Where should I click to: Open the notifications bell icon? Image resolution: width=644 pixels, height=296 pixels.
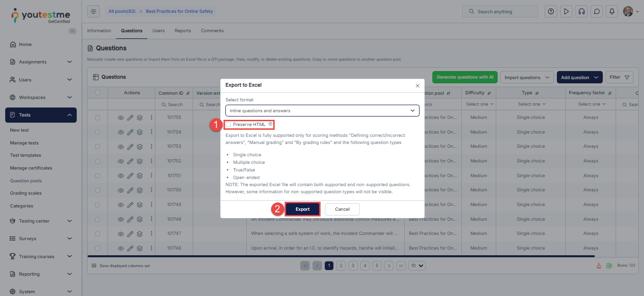(x=612, y=11)
